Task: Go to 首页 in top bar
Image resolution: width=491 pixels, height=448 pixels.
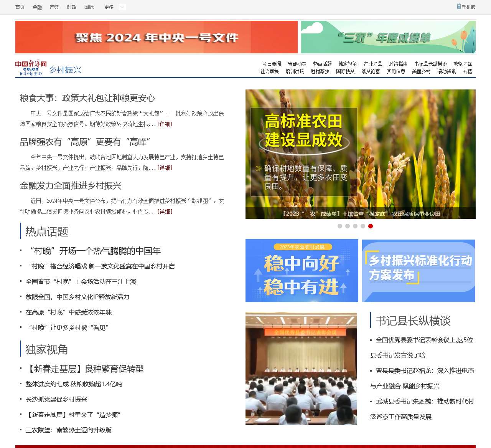Action: (20, 7)
